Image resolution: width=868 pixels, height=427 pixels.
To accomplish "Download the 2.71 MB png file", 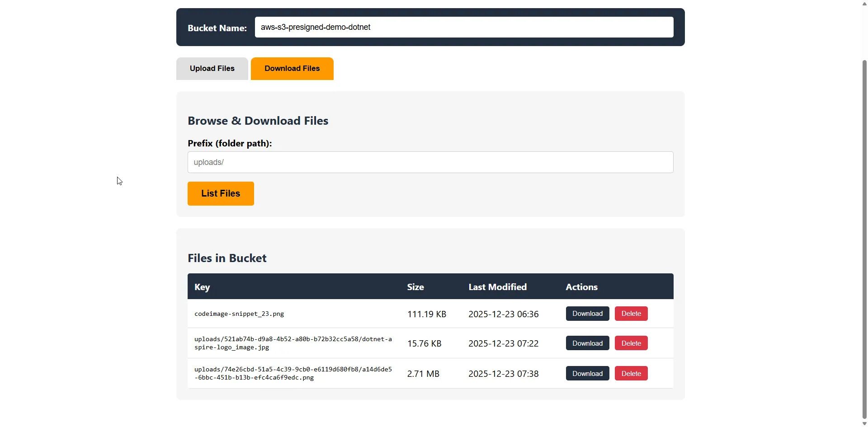I will tap(587, 373).
